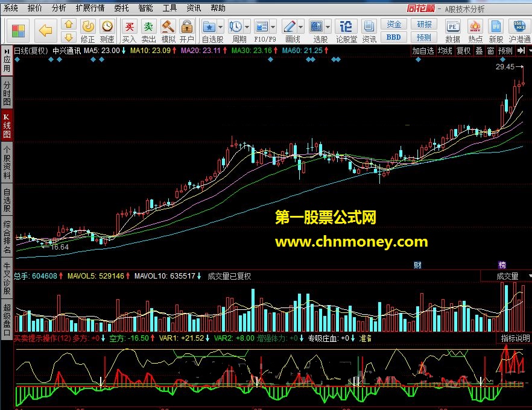Expand the 画线 dropdown arrow
The height and width of the screenshot is (410, 532).
301,27
